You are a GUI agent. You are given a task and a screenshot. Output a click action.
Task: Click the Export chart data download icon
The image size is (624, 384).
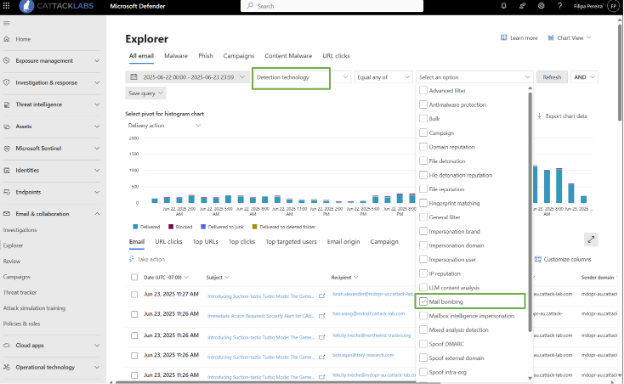pos(539,116)
